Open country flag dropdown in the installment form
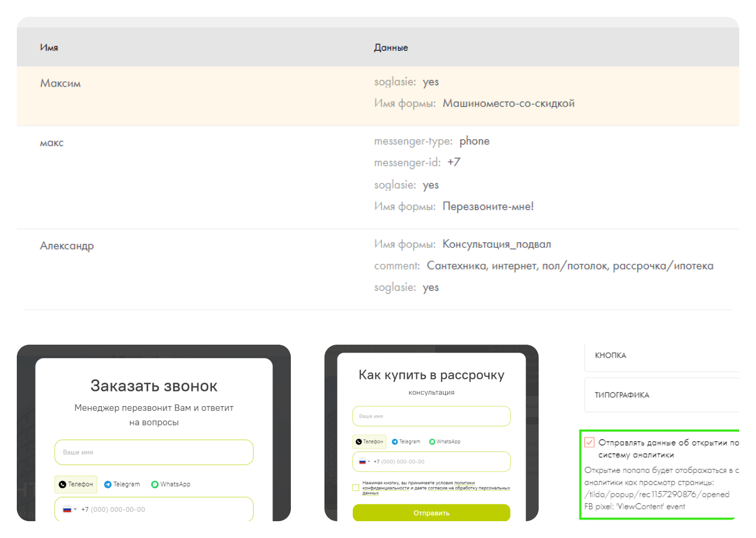Screen dimensions: 756x538 pyautogui.click(x=364, y=461)
